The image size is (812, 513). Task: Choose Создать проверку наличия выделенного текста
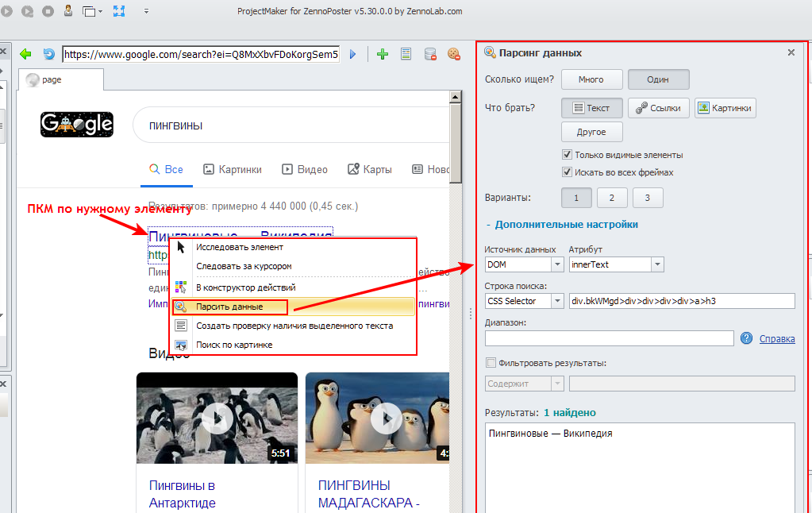pos(294,326)
